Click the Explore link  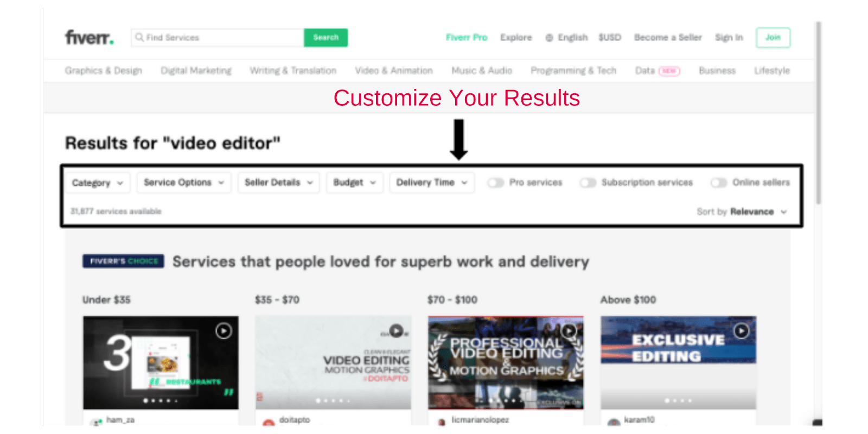point(516,37)
